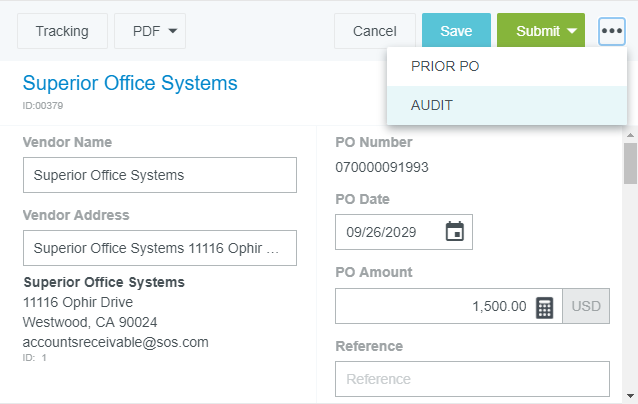This screenshot has height=404, width=638.
Task: Click the scrollbar up arrow
Action: [630, 134]
